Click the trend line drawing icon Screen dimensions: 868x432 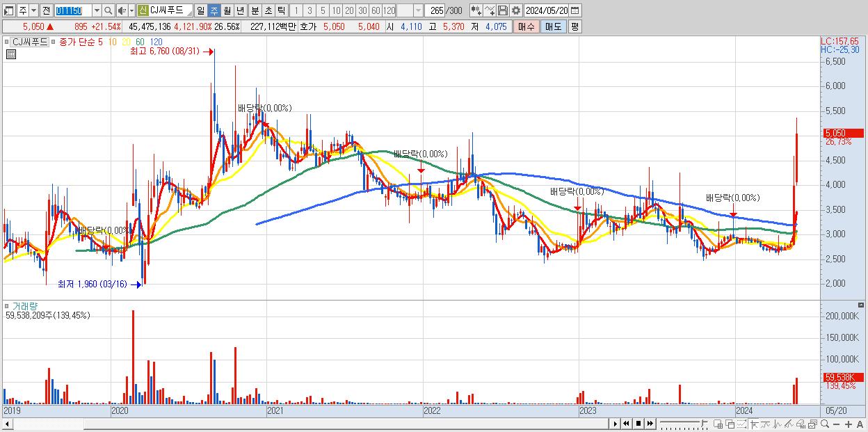[x=765, y=424]
